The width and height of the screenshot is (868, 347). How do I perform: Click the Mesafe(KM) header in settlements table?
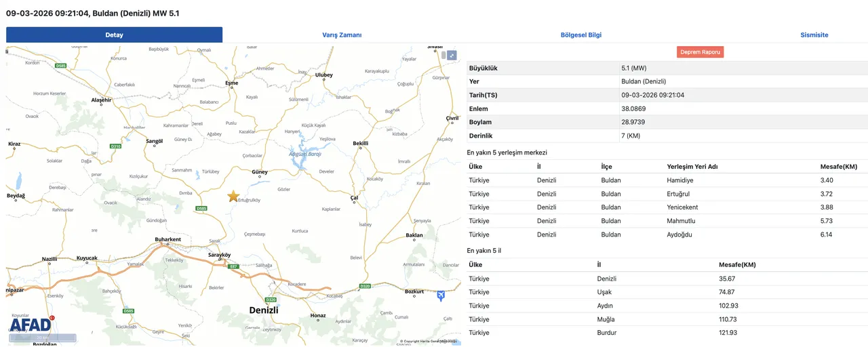838,167
